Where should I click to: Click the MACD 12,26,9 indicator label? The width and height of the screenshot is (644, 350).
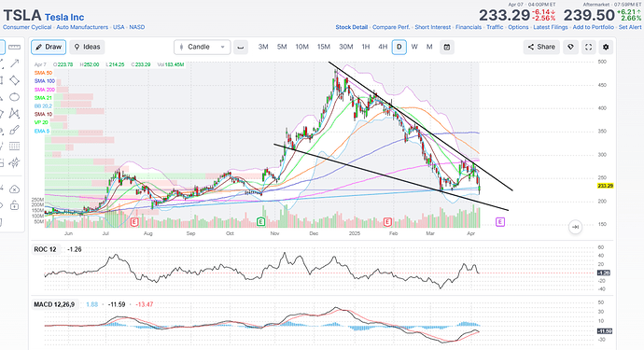tap(54, 304)
